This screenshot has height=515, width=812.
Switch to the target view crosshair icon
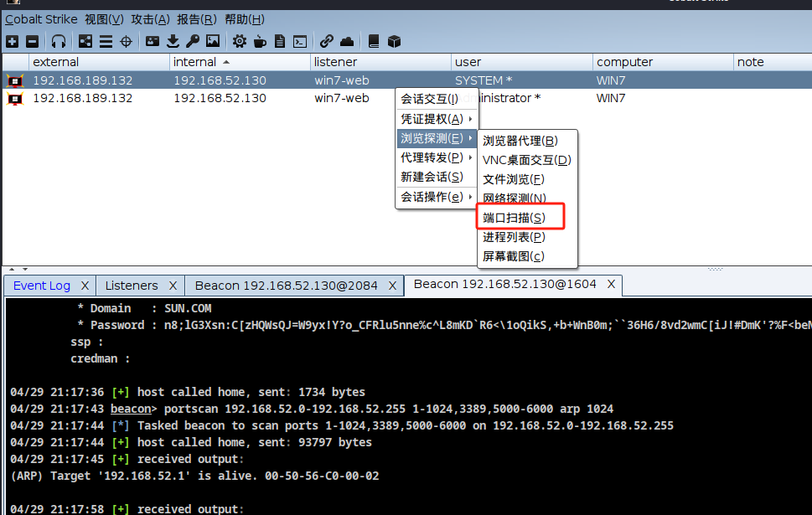(x=126, y=41)
